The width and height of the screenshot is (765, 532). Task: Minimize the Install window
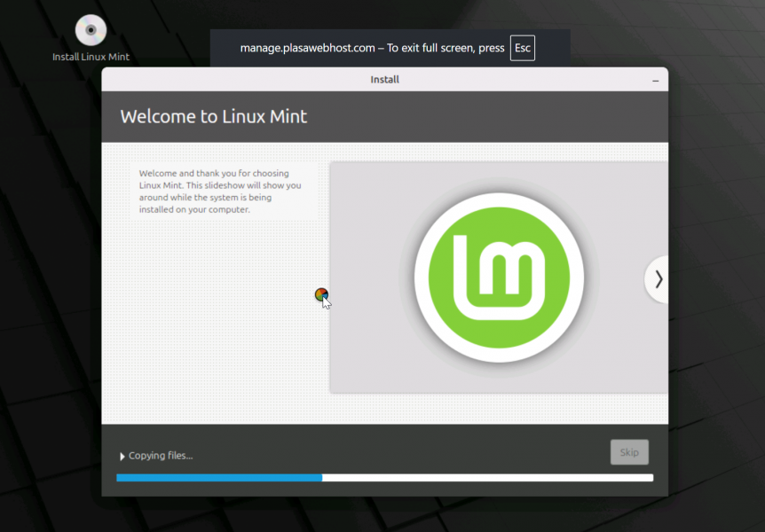point(655,80)
